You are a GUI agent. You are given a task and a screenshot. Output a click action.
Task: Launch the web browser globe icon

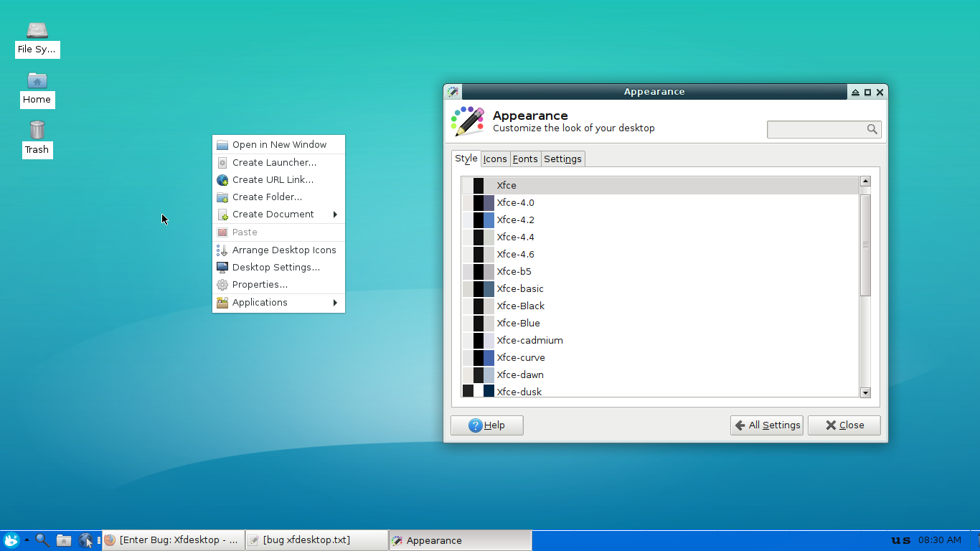click(x=85, y=540)
